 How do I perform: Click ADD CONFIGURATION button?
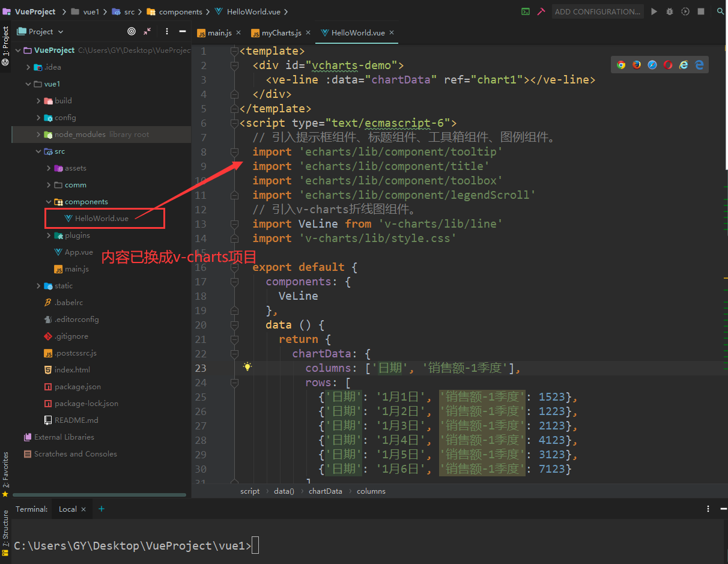click(x=597, y=11)
